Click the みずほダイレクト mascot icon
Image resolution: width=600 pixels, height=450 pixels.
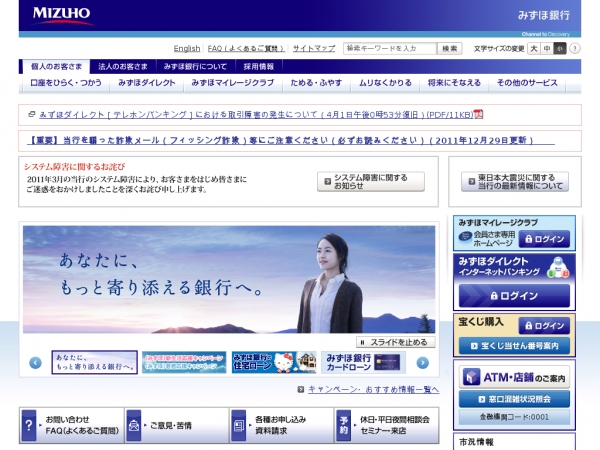click(x=558, y=267)
